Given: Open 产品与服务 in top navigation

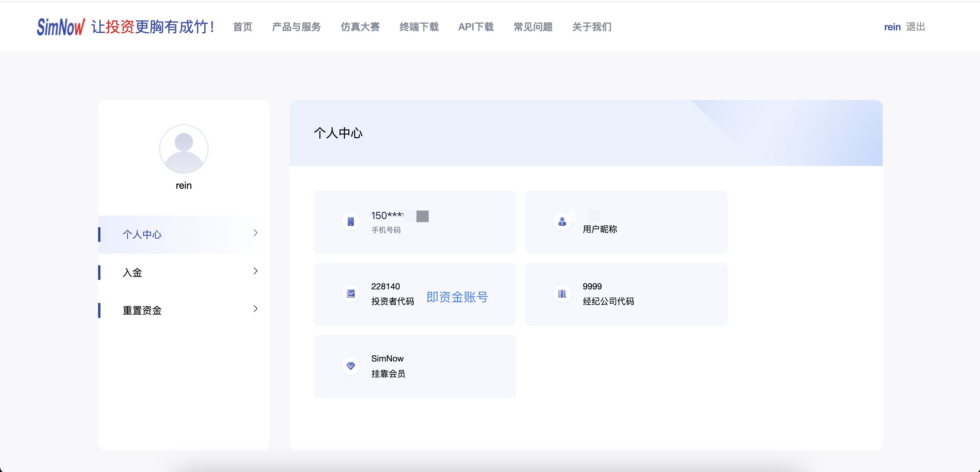Looking at the screenshot, I should (x=296, y=27).
